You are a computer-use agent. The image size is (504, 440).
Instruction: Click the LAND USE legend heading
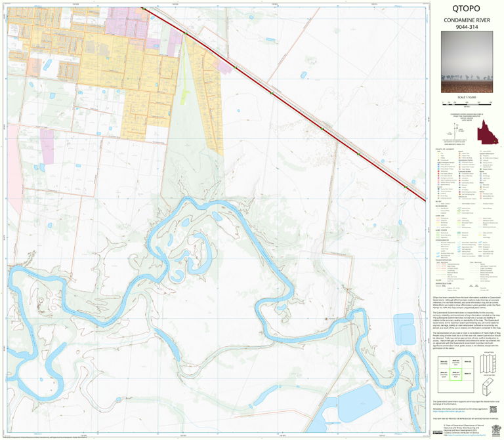440,216
